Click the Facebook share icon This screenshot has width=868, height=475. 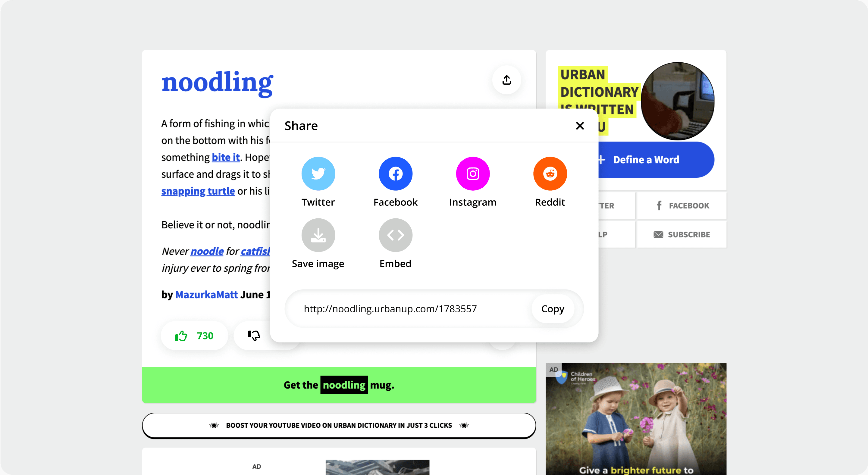click(x=395, y=174)
